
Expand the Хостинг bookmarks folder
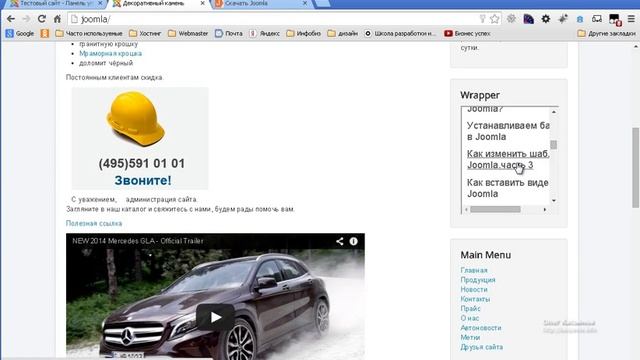pyautogui.click(x=145, y=33)
